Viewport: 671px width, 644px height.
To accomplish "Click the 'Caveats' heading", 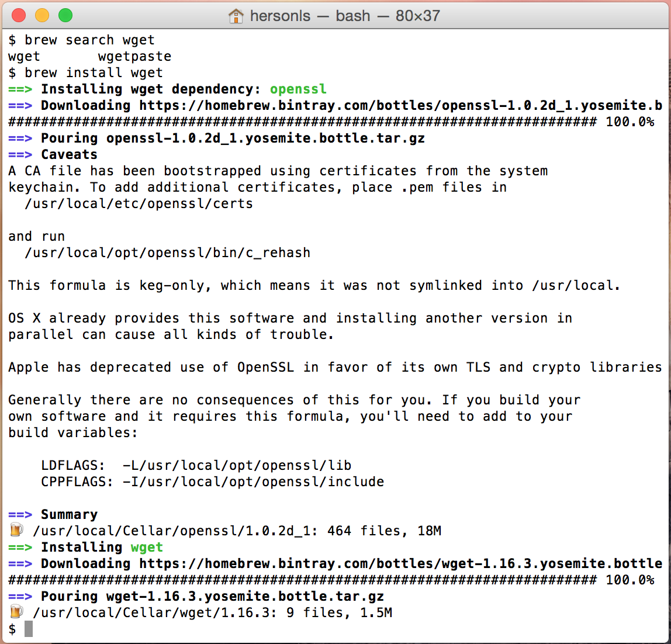I will pyautogui.click(x=69, y=154).
